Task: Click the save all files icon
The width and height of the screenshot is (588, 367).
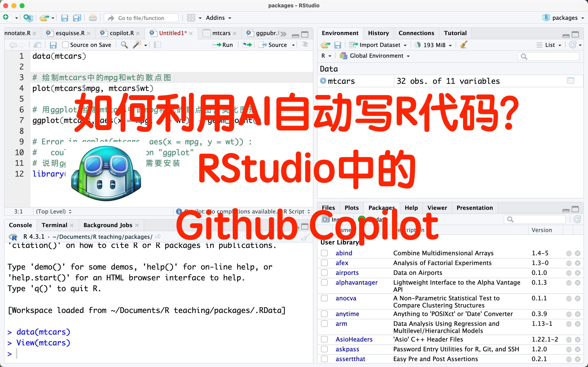Action: tap(77, 18)
